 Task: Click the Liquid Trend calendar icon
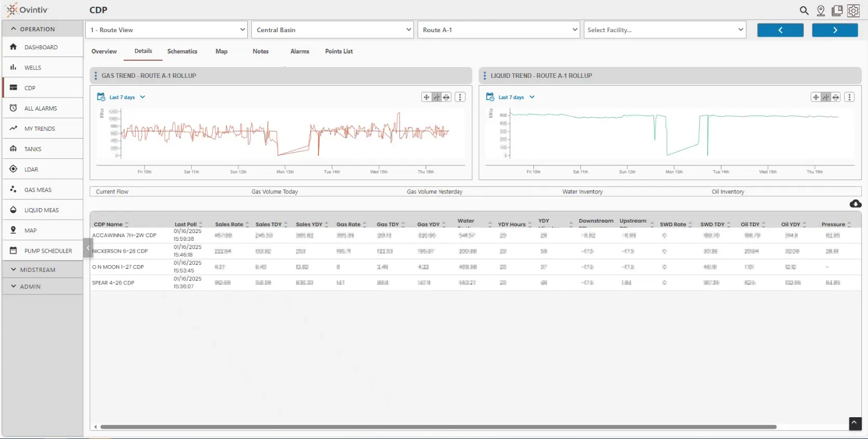pos(490,97)
